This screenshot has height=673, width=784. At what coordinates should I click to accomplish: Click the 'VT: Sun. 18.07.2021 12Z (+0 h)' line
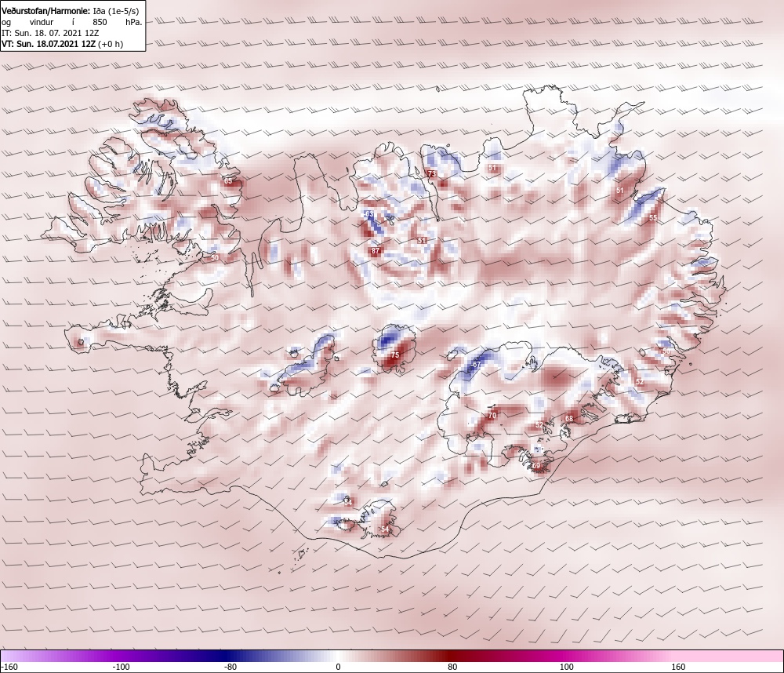coord(62,44)
